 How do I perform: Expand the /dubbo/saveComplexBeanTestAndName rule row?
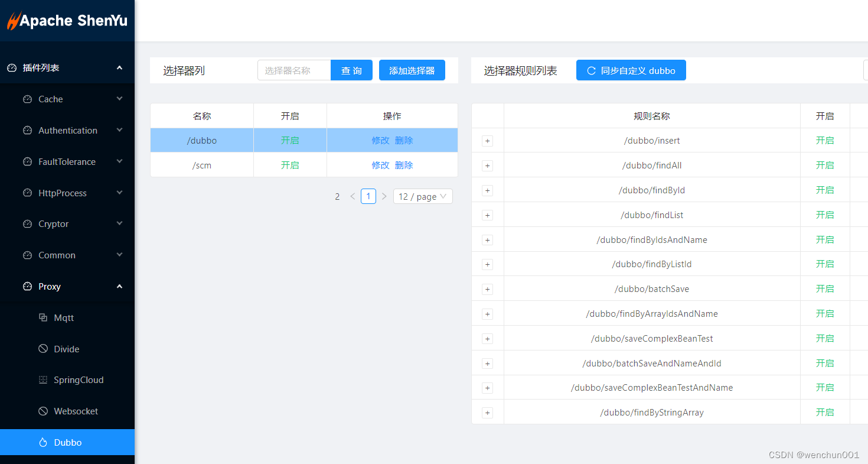click(487, 388)
